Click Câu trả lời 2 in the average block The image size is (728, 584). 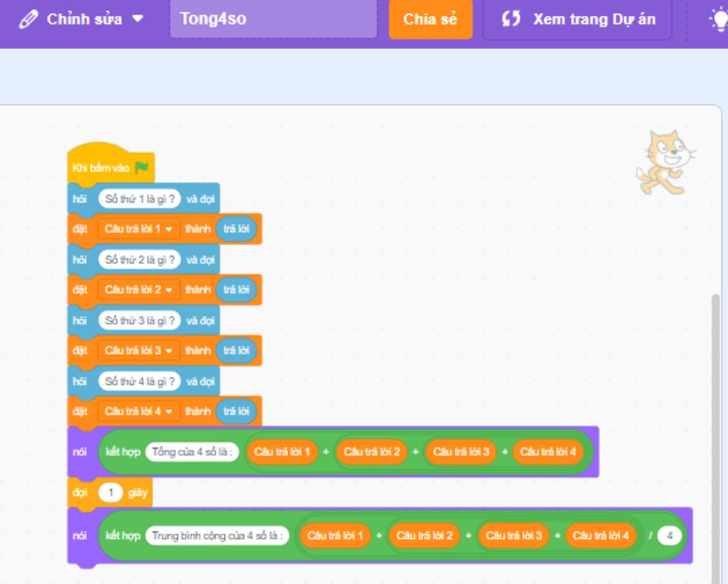(x=424, y=536)
